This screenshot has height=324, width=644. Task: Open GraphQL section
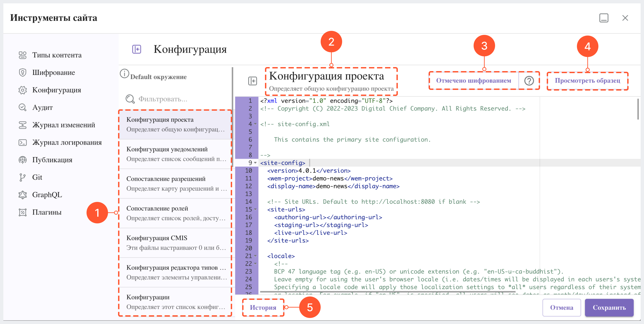(47, 195)
